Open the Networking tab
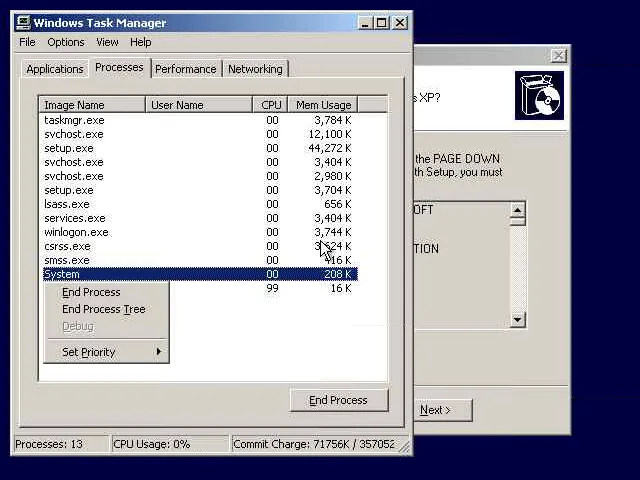This screenshot has width=640, height=480. click(x=255, y=69)
